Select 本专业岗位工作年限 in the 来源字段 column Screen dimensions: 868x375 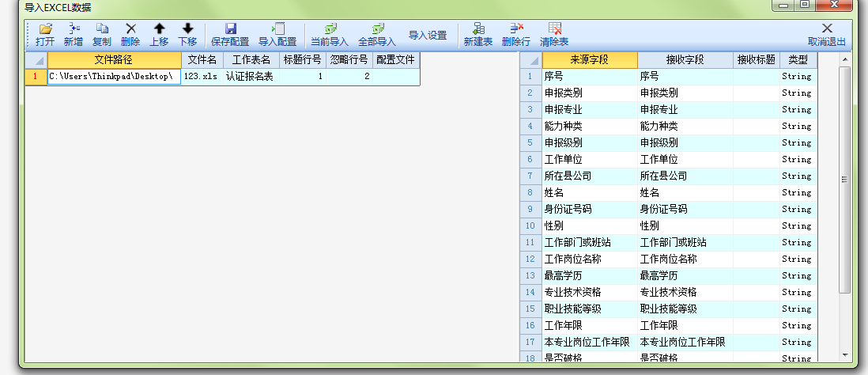(x=590, y=343)
